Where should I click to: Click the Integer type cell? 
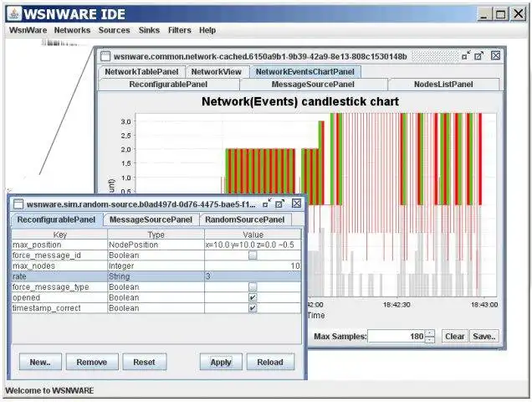[156, 265]
